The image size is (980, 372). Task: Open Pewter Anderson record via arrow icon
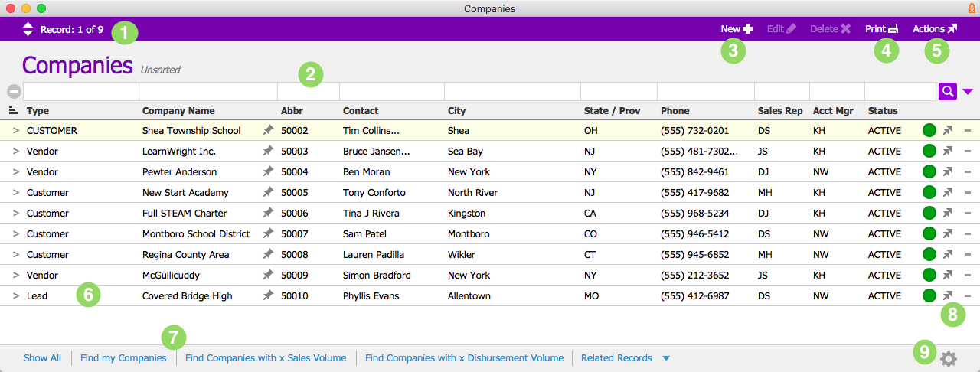(x=948, y=171)
